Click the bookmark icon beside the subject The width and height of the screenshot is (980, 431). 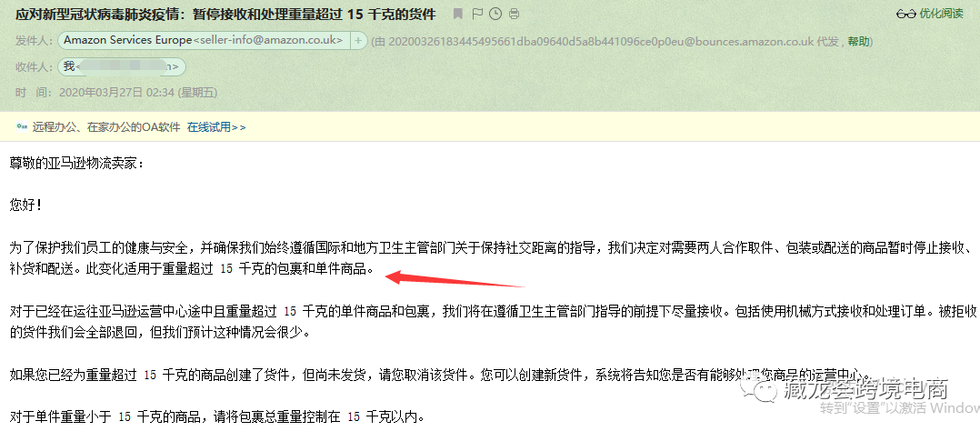458,14
